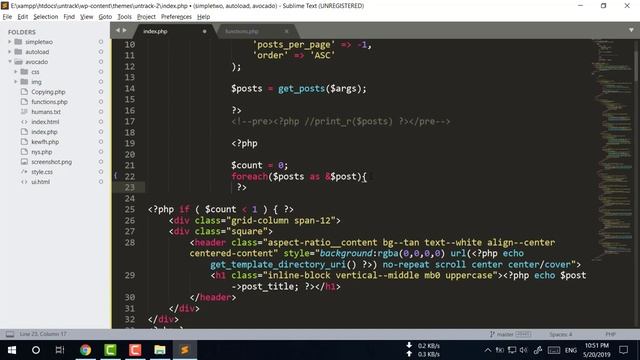Open Cortana search circle on taskbar
Screen dimensions: 640x360
36,350
